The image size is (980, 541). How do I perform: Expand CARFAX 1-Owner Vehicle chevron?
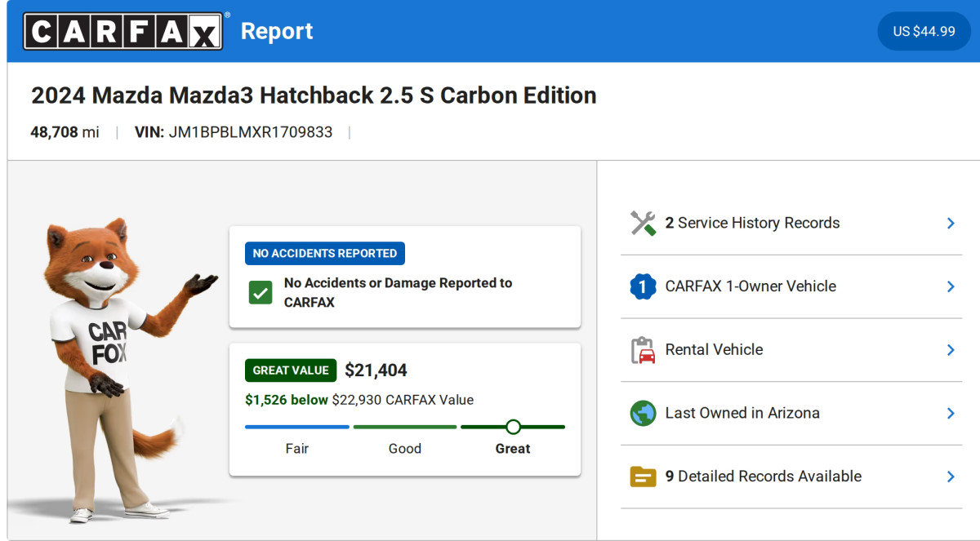(951, 286)
